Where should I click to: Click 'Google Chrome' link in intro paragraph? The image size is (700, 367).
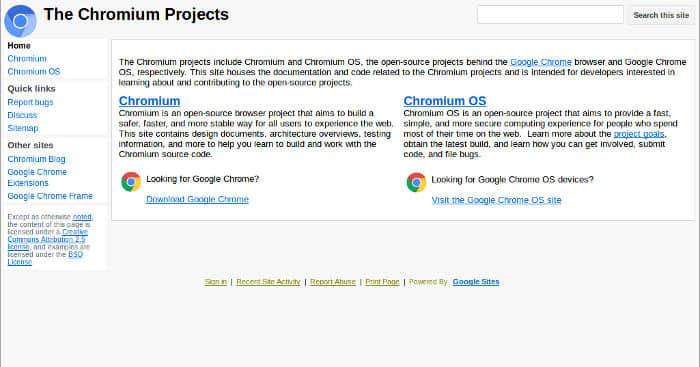[x=541, y=62]
